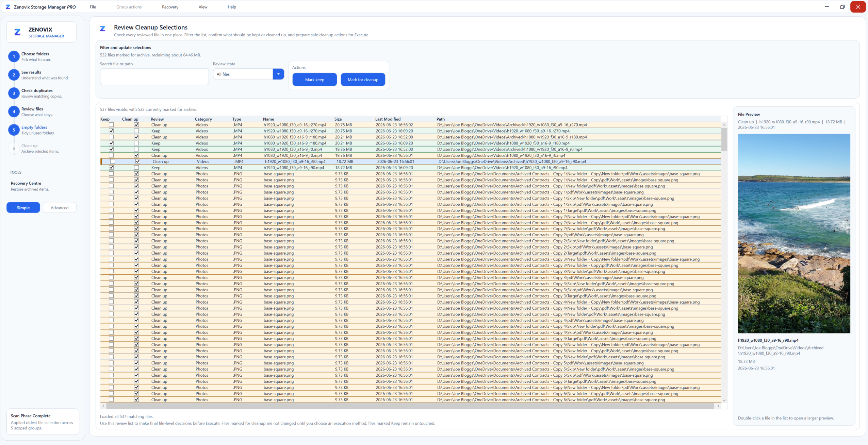Click step 1 Choose folders circle icon
868x445 pixels.
point(14,56)
